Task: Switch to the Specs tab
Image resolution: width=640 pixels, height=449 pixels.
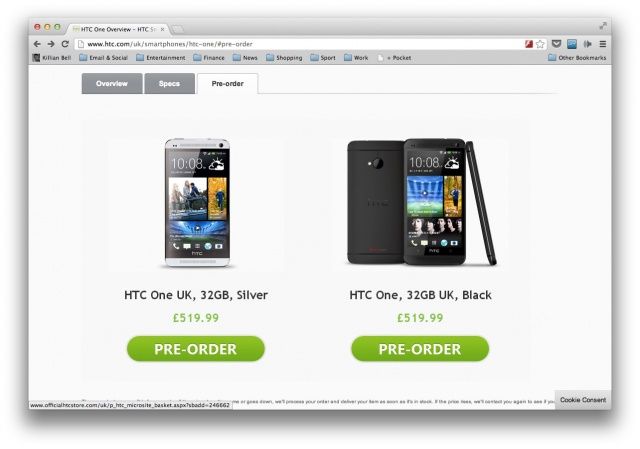Action: [169, 83]
